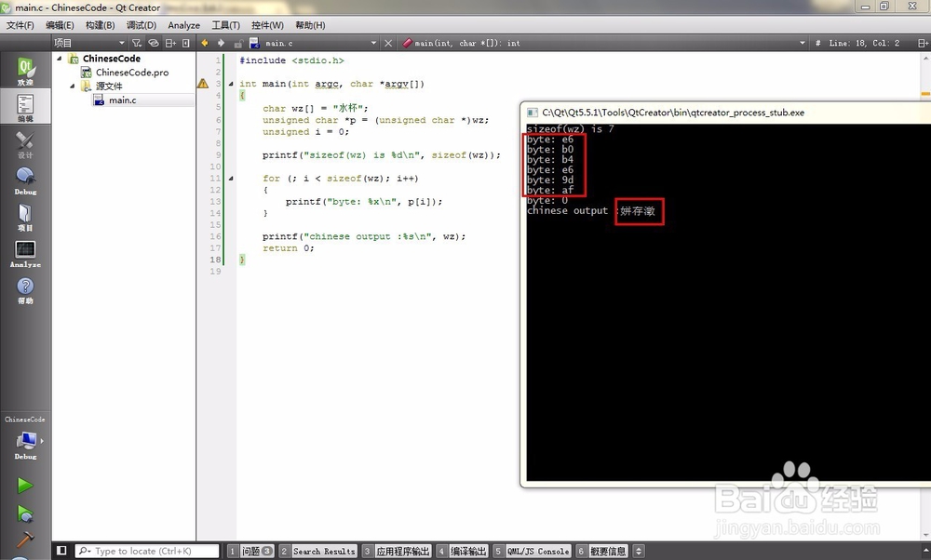
Task: Select the 源文件 folder
Action: click(109, 86)
